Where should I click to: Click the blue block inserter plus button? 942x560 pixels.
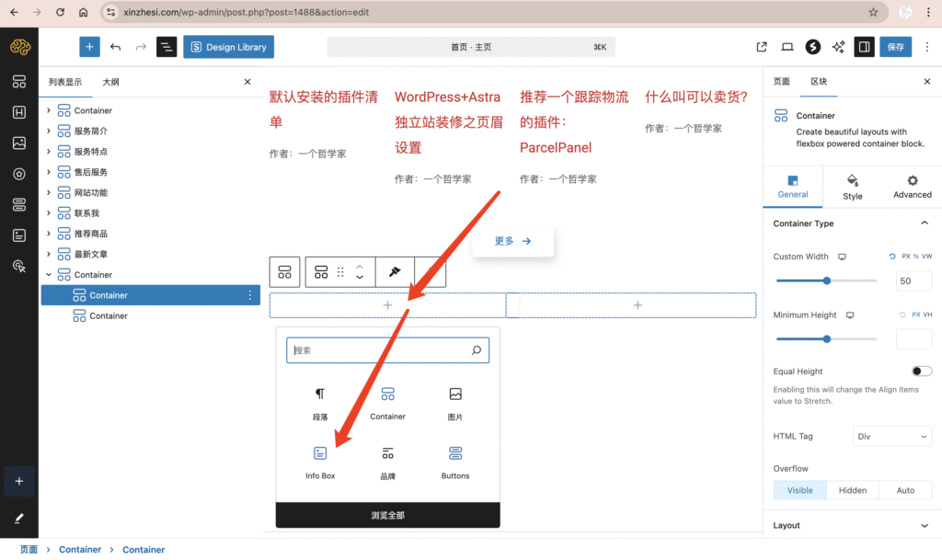89,47
